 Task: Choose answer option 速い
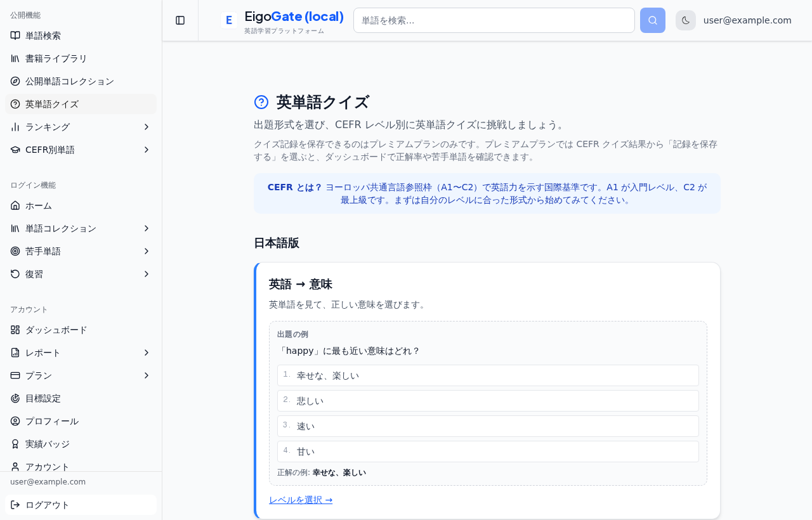coord(488,426)
